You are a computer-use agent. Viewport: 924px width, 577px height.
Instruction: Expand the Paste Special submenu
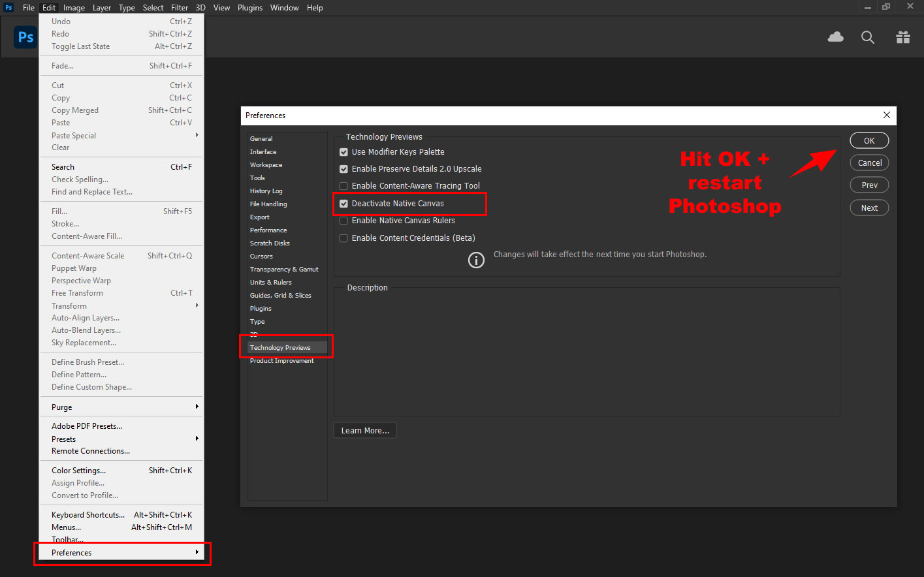pos(121,136)
